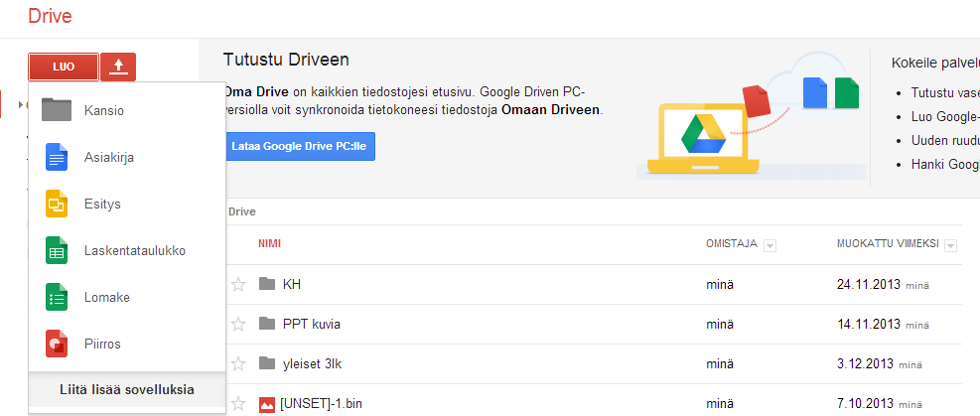Click the blue document icon for Asiakirja
This screenshot has width=980, height=416.
(57, 158)
